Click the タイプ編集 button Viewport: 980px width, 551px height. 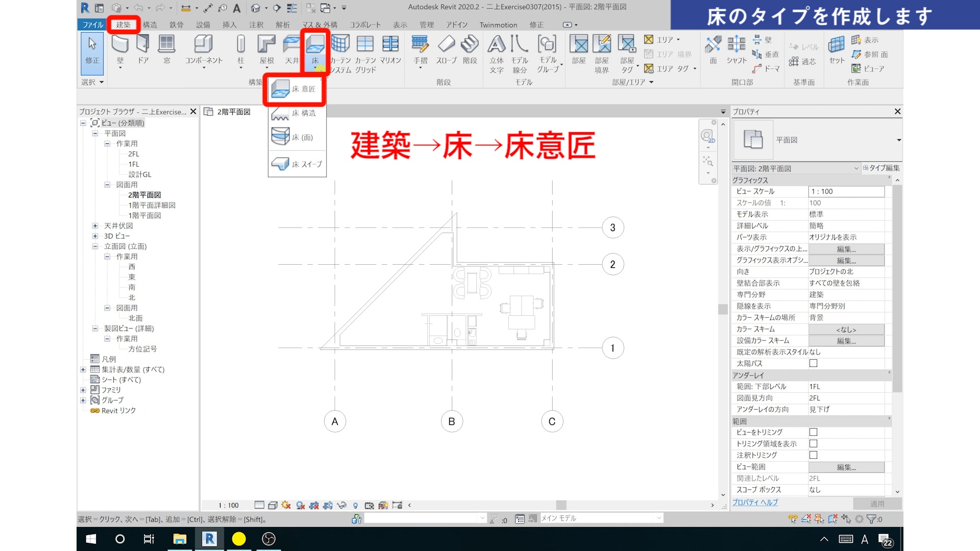(x=881, y=168)
